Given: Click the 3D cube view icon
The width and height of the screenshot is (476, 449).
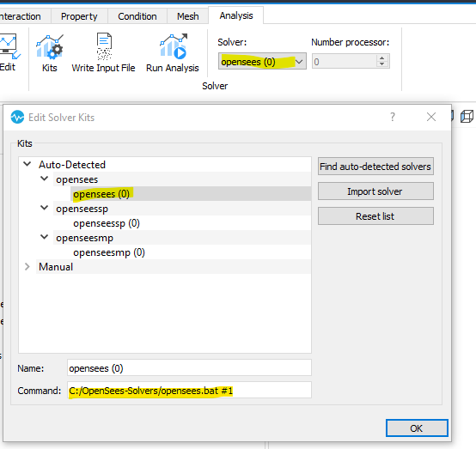Looking at the screenshot, I should (467, 117).
